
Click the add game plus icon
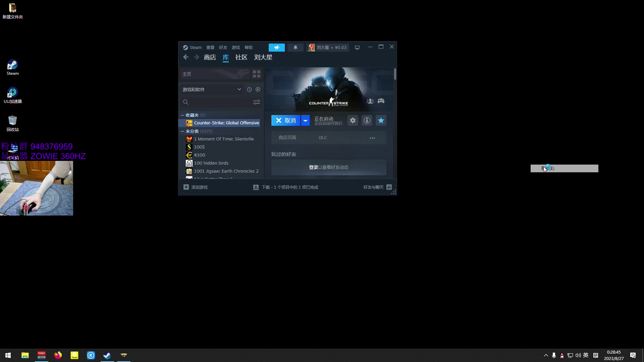186,187
